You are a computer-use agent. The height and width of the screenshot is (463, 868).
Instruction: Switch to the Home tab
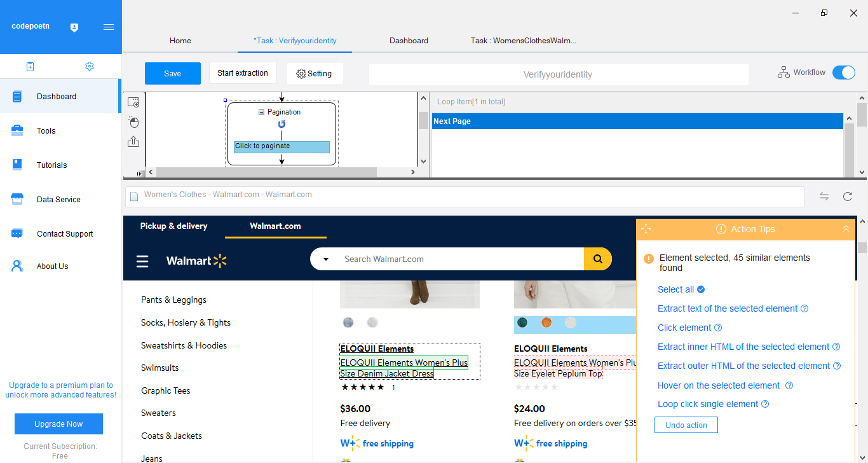point(180,41)
